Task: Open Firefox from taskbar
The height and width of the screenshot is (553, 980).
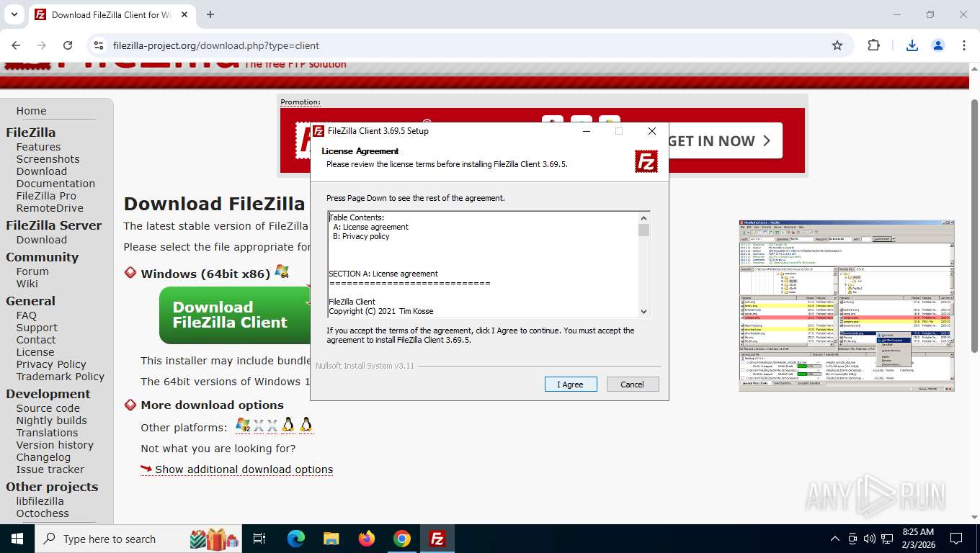Action: (x=367, y=539)
